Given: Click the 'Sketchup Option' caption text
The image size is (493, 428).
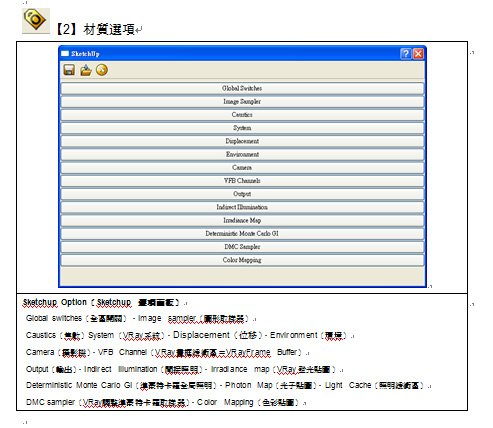Looking at the screenshot, I should [55, 302].
